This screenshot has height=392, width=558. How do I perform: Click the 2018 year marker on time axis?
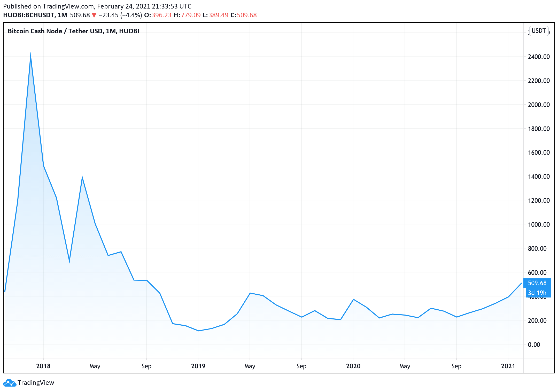pyautogui.click(x=43, y=366)
